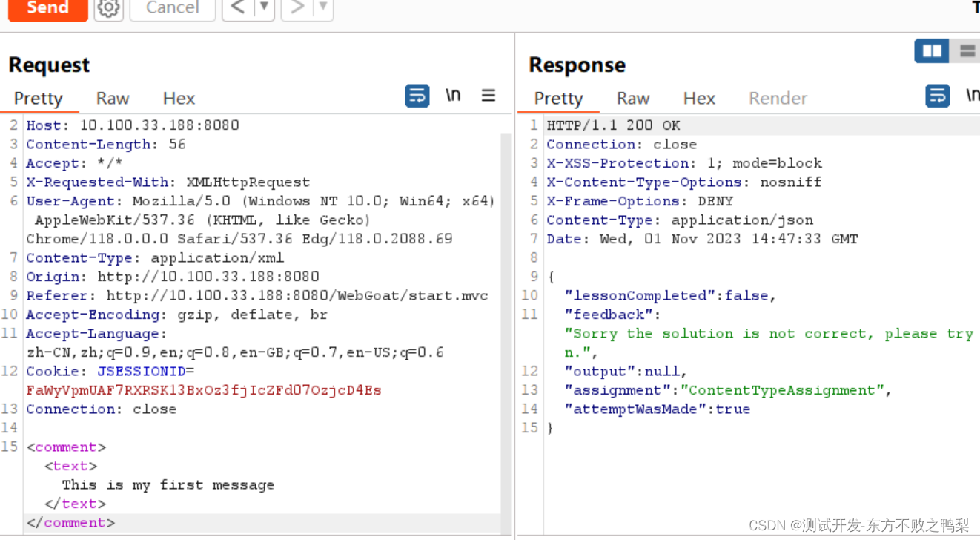Open the Render tab in Response
This screenshot has height=540, width=980.
click(x=778, y=98)
